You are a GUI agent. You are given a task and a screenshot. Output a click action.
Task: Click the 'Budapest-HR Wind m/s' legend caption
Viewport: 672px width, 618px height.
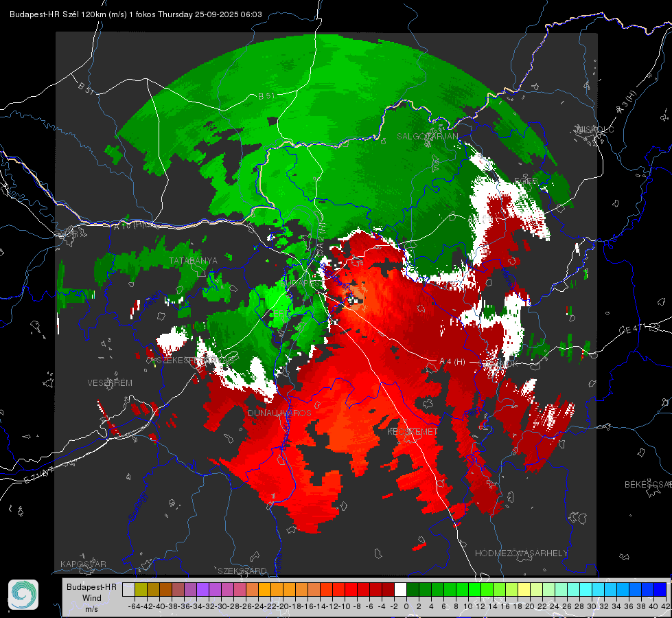(x=91, y=597)
